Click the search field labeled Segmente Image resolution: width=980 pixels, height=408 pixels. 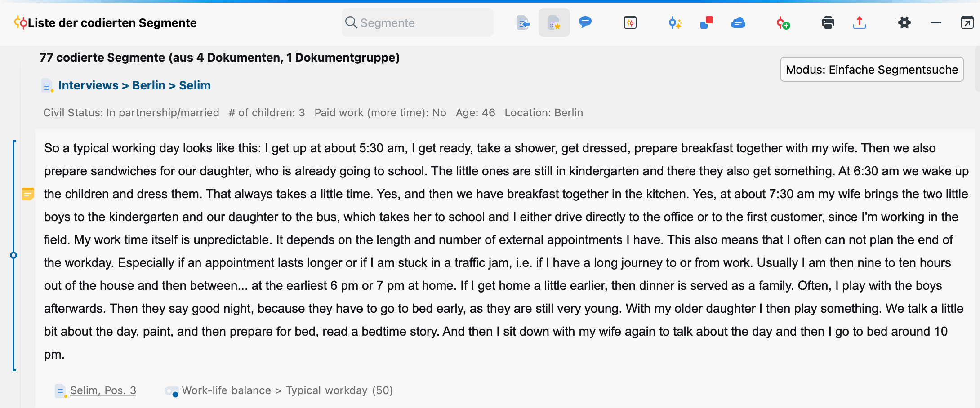[418, 22]
